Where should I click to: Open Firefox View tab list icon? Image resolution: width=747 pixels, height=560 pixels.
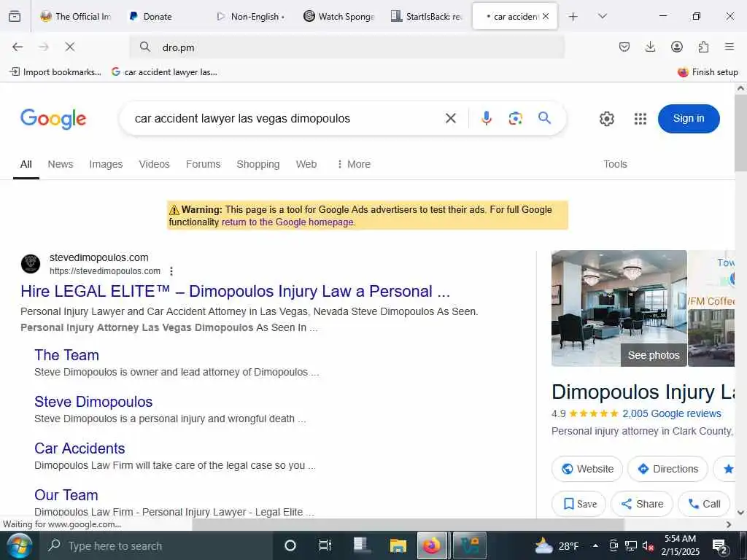click(x=15, y=17)
